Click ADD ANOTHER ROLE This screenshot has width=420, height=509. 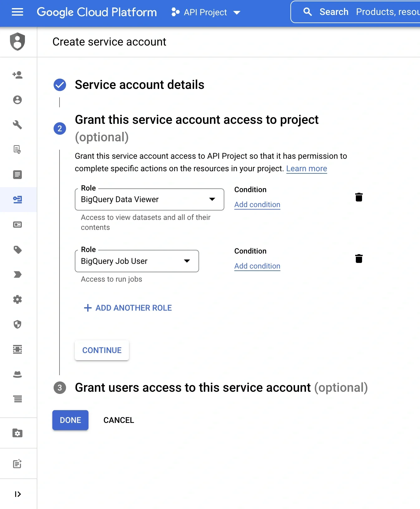[x=128, y=308]
